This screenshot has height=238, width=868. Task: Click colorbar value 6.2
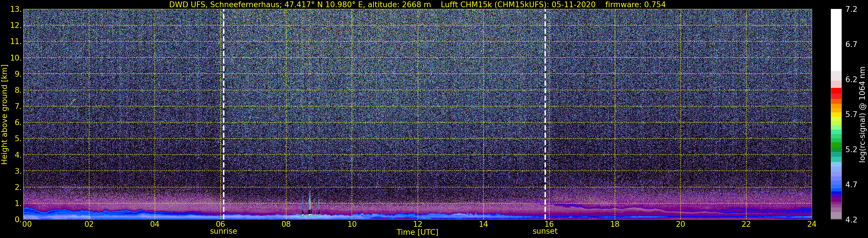(851, 80)
